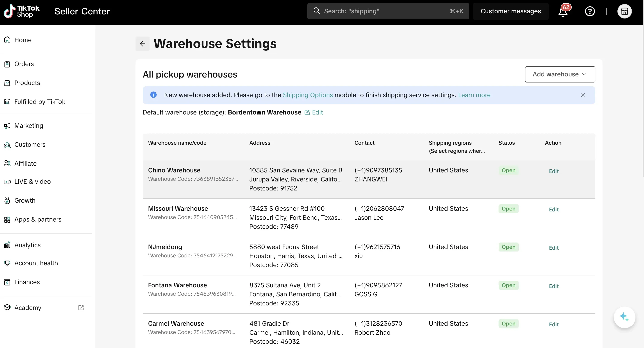The height and width of the screenshot is (348, 644).
Task: Go to Fulfilled by TikTok section
Action: (x=40, y=102)
